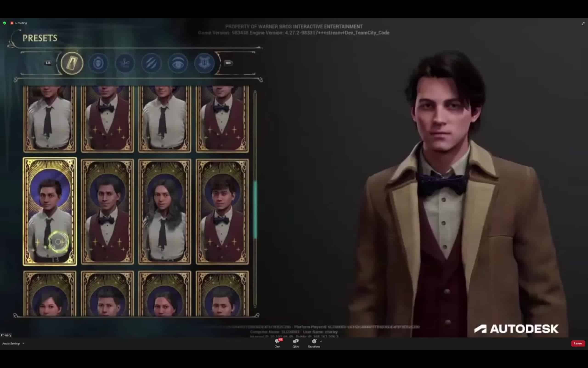Open the hairstyle scissors tab icon
The image size is (588, 368).
coord(125,63)
